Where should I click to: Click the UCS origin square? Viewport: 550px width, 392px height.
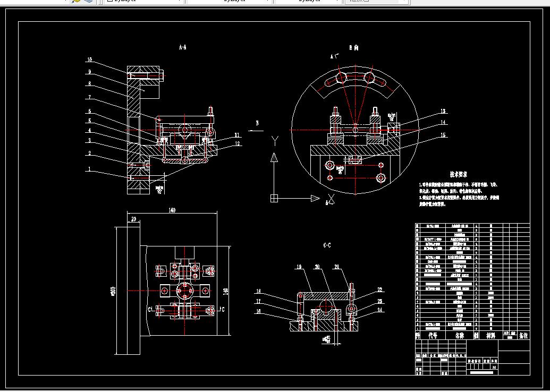(274, 199)
